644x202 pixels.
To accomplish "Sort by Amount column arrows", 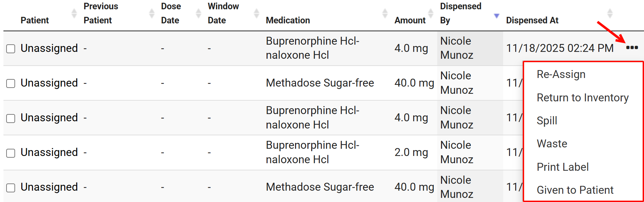I will tap(431, 13).
